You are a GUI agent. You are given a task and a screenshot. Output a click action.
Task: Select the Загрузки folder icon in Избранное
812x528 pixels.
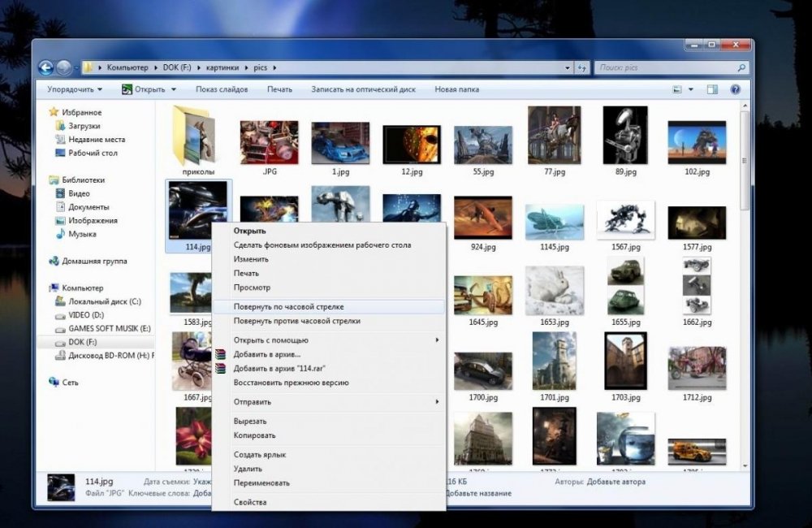coord(60,126)
